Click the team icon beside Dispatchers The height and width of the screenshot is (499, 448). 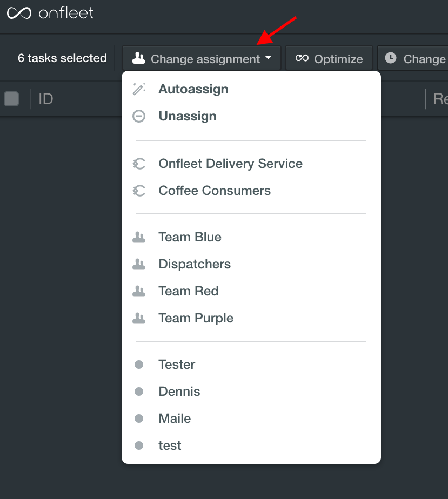(x=139, y=265)
